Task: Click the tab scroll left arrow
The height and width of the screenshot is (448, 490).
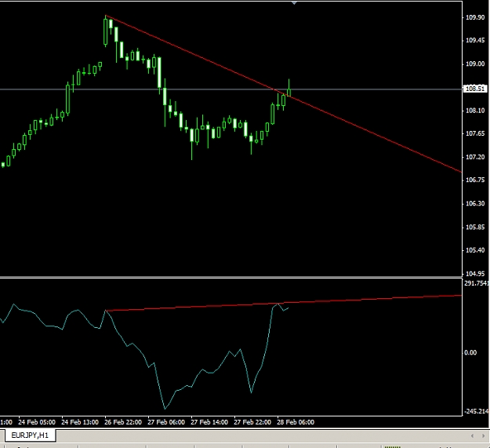Action: [472, 435]
